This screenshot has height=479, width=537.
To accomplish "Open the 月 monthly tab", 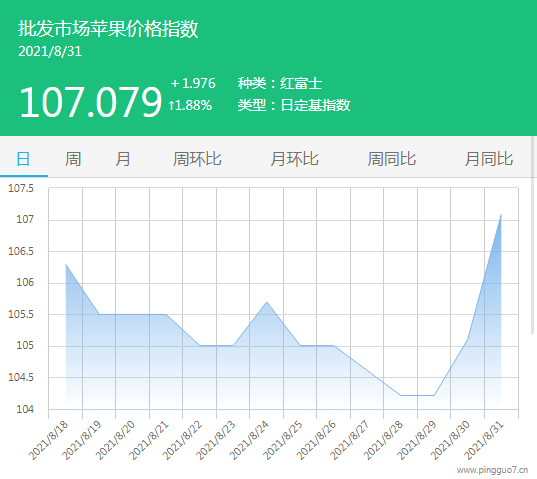I will (x=123, y=159).
